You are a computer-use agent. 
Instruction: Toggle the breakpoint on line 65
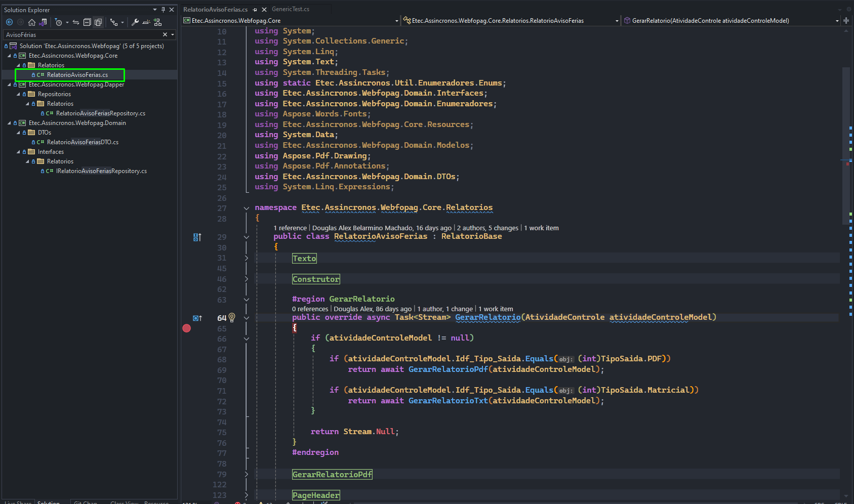click(187, 328)
